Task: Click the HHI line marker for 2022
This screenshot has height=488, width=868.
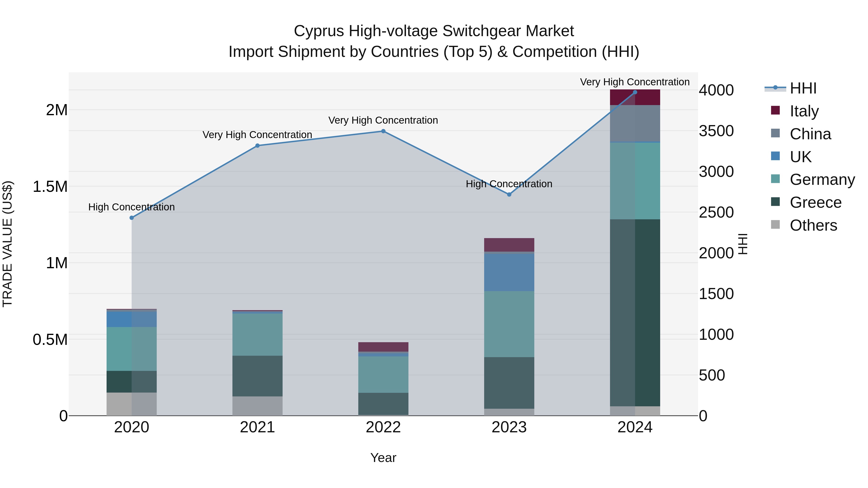Action: (383, 131)
